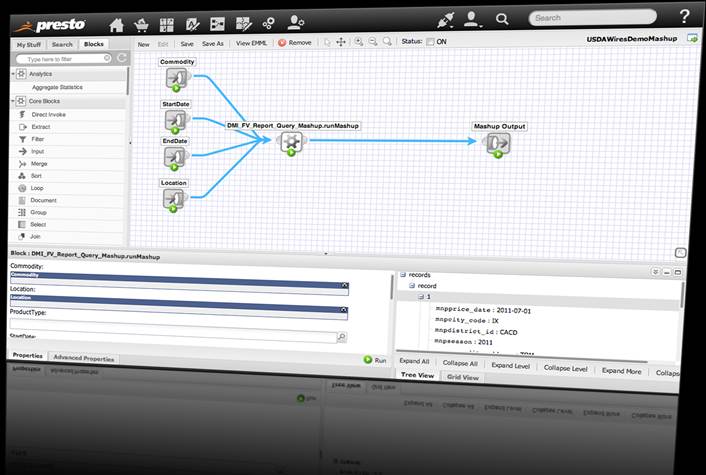
Task: Click the Remove toolbar button
Action: click(295, 43)
